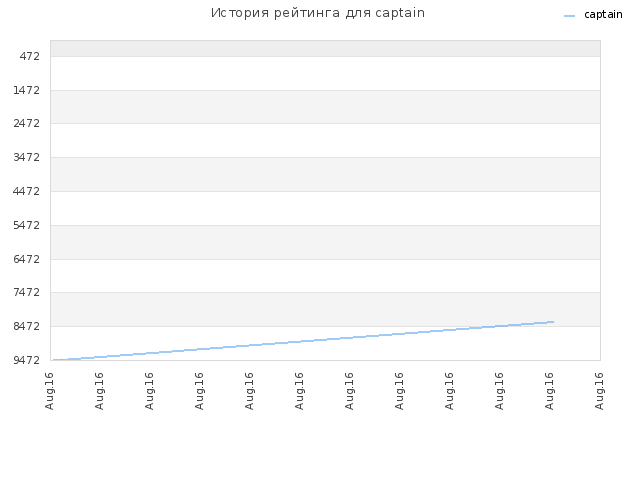Select the 4472 y-axis label

click(x=27, y=191)
